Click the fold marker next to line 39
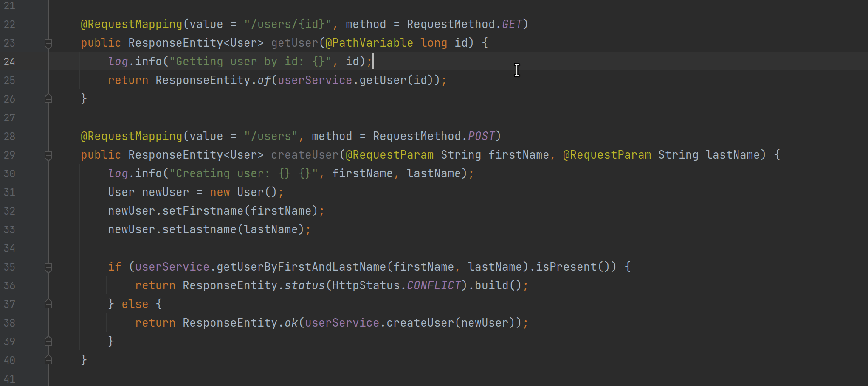The image size is (868, 386). tap(48, 341)
